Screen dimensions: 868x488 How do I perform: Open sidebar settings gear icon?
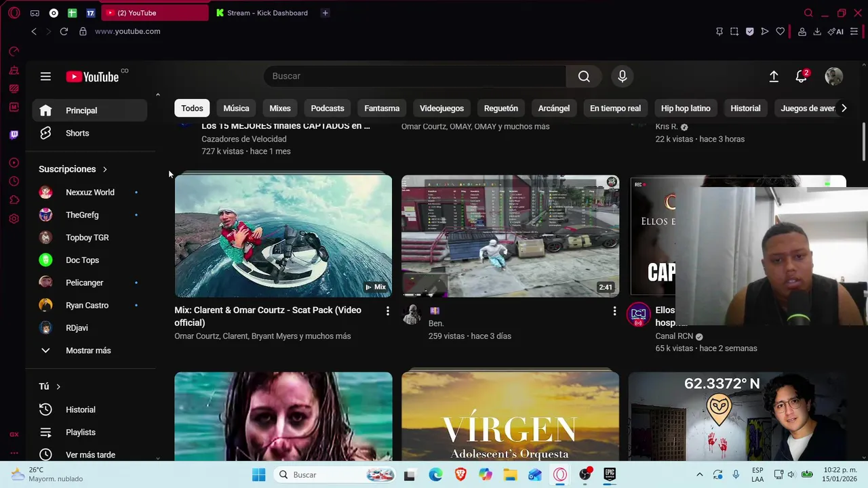point(14,218)
